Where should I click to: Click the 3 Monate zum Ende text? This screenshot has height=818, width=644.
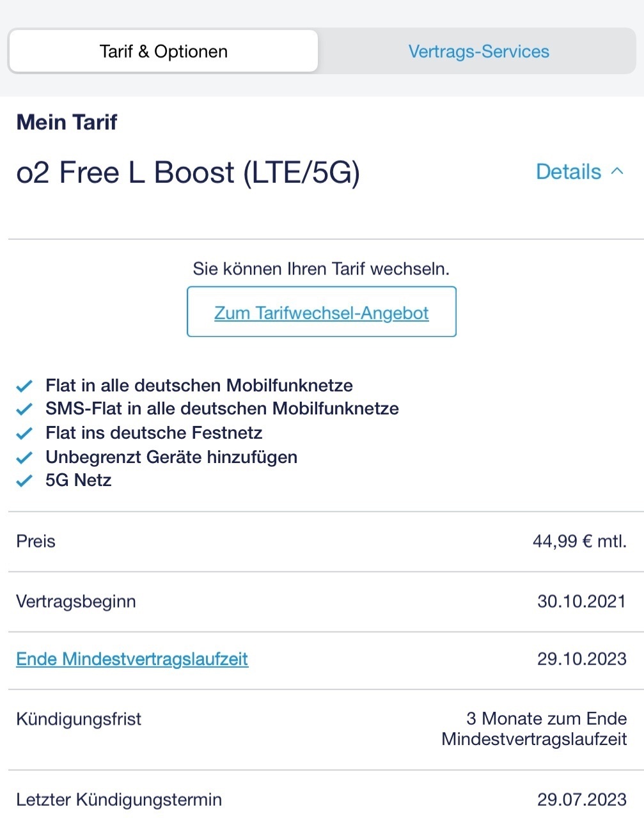click(546, 719)
